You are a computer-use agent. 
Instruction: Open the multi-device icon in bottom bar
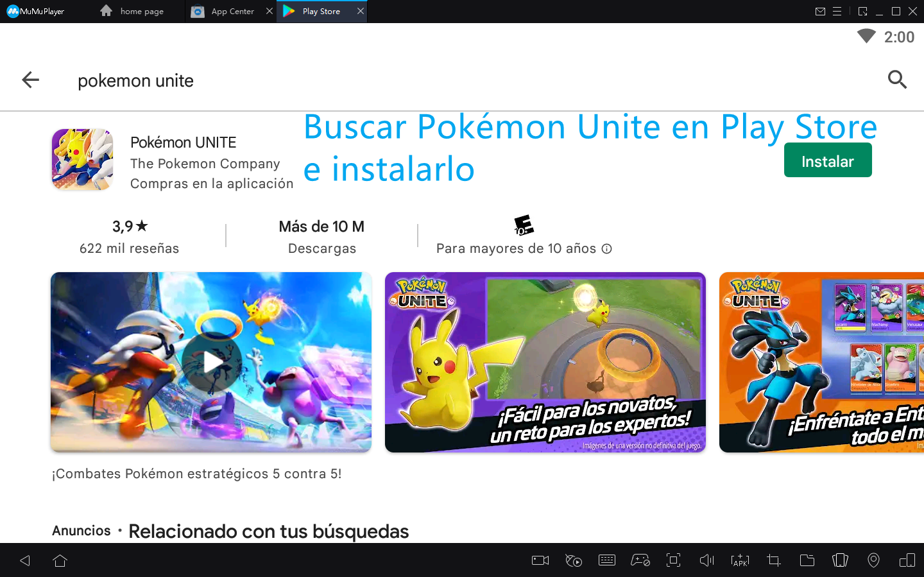tap(907, 560)
